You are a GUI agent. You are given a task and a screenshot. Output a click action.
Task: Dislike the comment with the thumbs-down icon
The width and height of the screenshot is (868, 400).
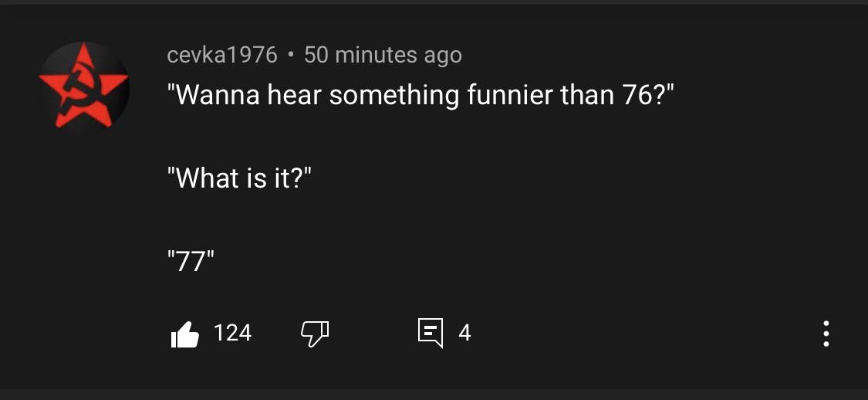pos(314,334)
